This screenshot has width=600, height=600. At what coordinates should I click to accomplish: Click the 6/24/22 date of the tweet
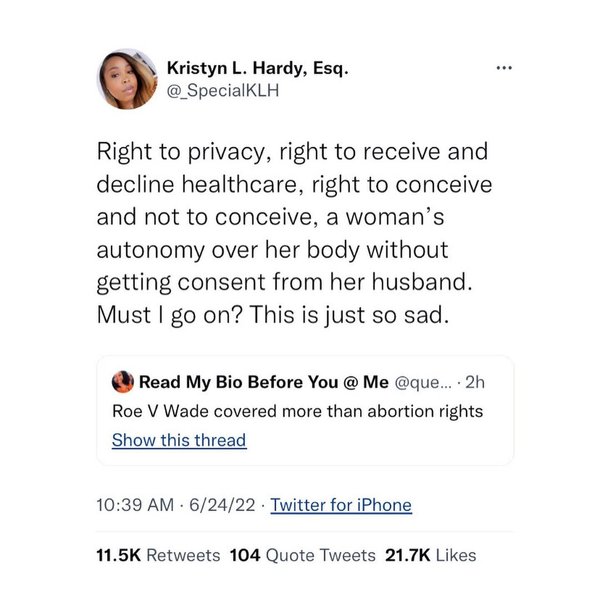tap(223, 505)
